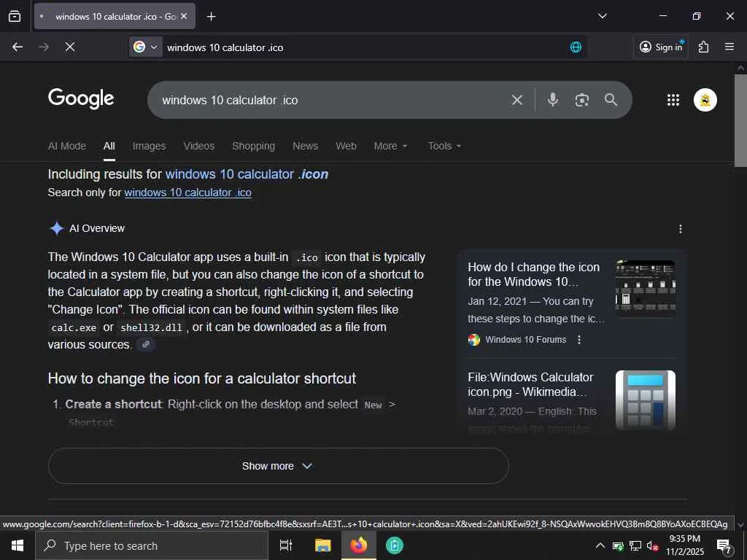Screen dimensions: 747x560
Task: Open the Windows Start menu
Action: (18, 545)
